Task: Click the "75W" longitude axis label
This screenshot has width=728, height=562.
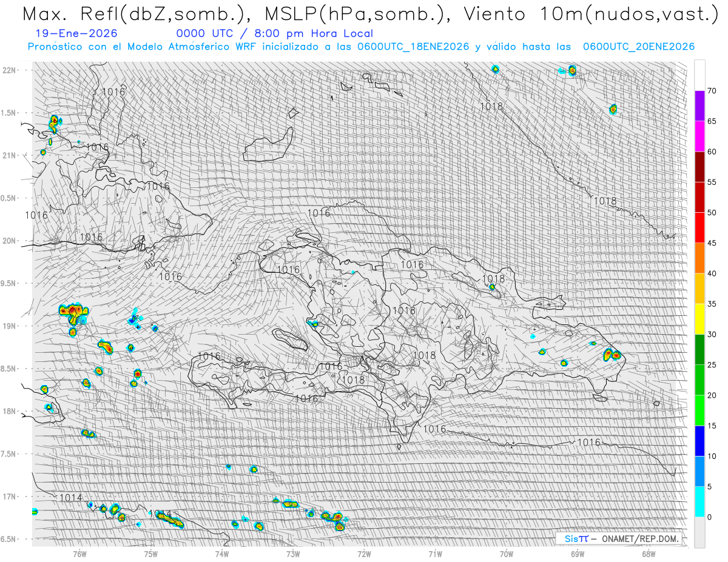Action: [x=150, y=554]
